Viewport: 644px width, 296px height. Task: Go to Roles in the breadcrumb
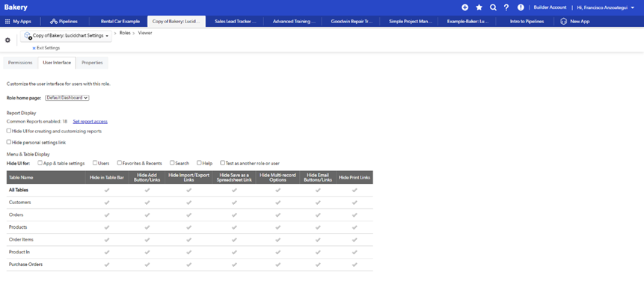click(x=125, y=33)
